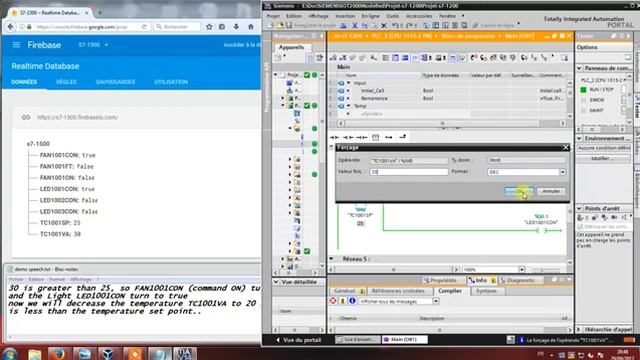Viewport: 640px width, 360px height.
Task: Insert normally closed contact instruction
Action: 348,137
